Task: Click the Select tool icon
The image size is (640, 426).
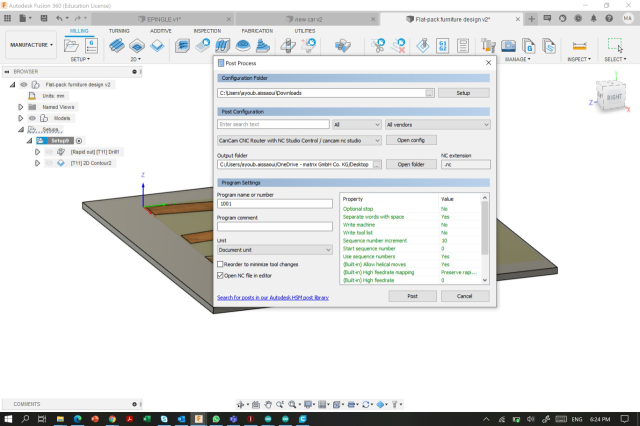Action: (615, 45)
